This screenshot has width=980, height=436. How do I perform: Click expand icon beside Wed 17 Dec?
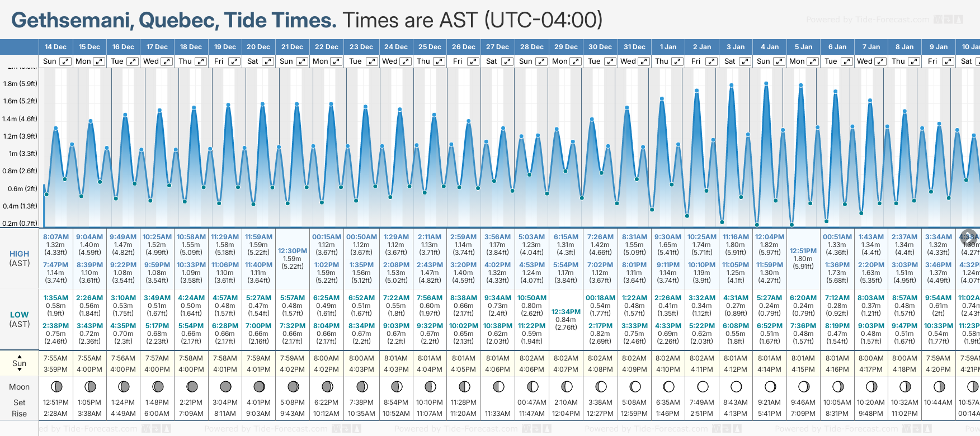pyautogui.click(x=167, y=61)
